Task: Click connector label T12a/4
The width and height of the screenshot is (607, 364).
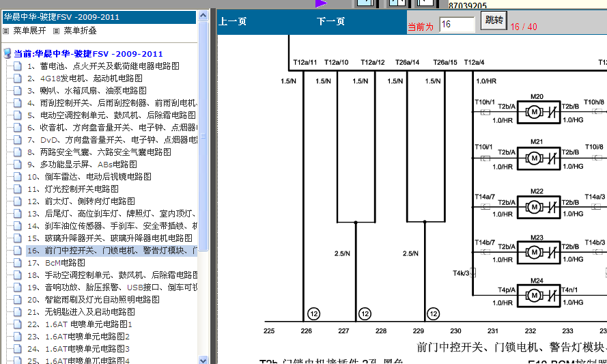Action: click(x=474, y=62)
